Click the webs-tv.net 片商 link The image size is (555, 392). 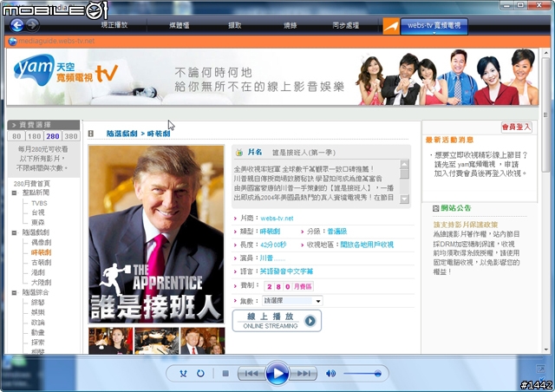[277, 219]
